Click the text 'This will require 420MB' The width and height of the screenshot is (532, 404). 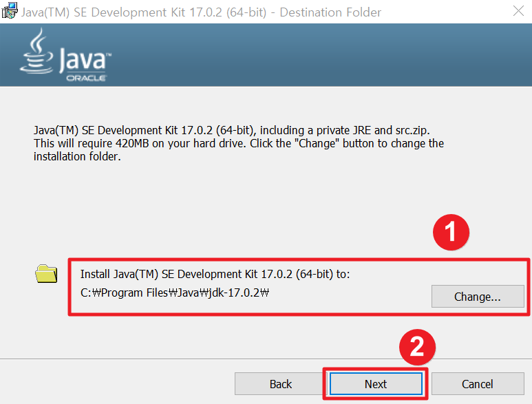tap(91, 143)
